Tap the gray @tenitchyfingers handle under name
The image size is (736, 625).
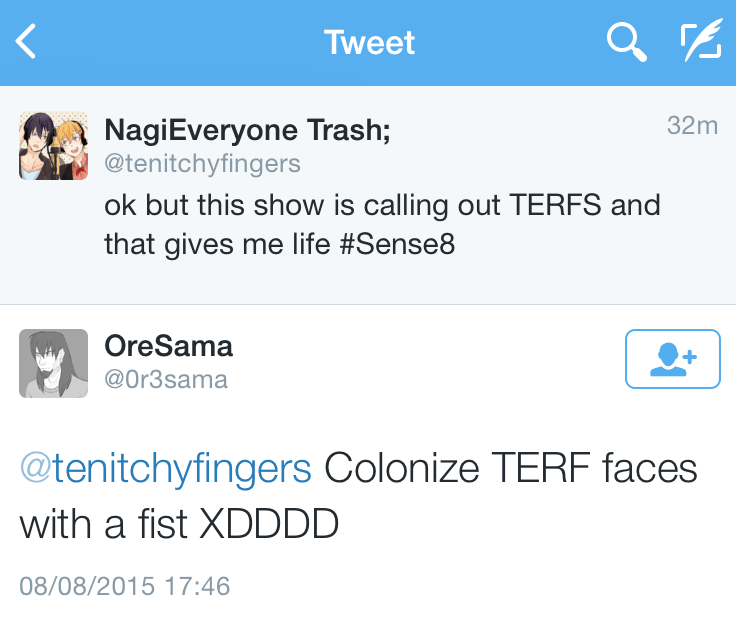(202, 163)
